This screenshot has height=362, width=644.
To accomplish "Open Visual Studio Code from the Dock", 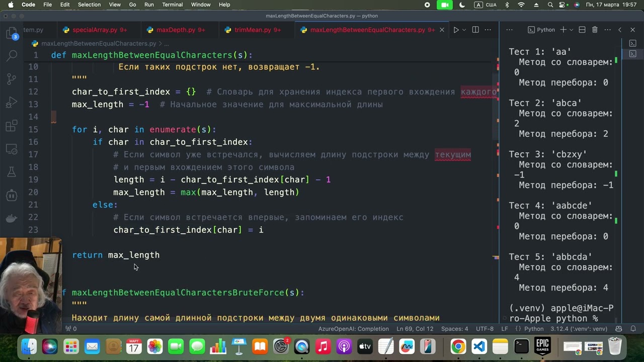I will pos(479,346).
